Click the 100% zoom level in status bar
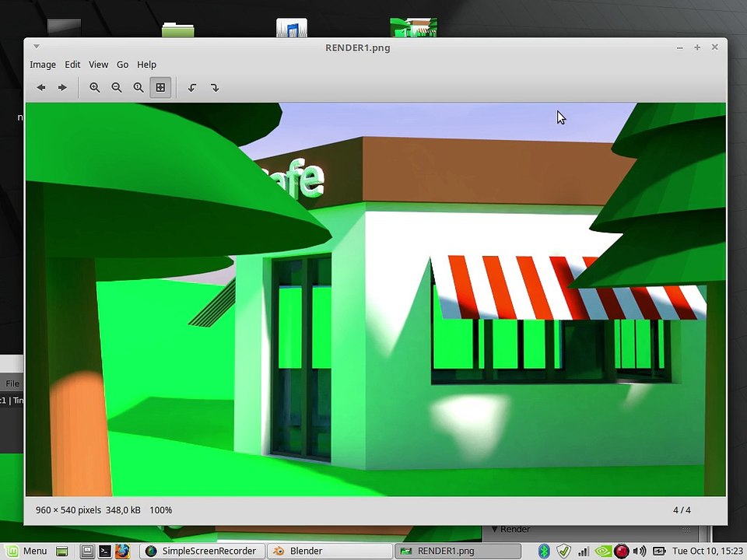 (160, 510)
